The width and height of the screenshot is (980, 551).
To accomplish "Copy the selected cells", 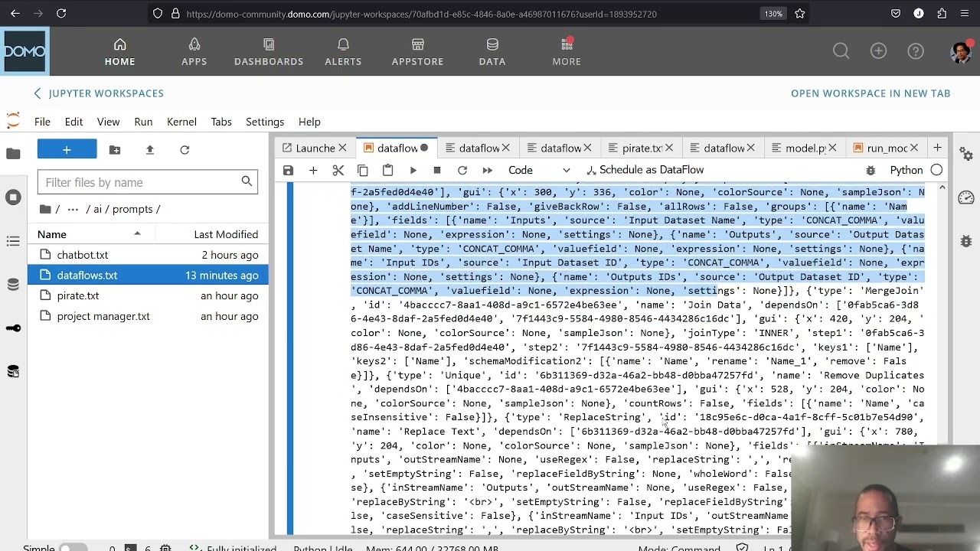I will 363,171.
